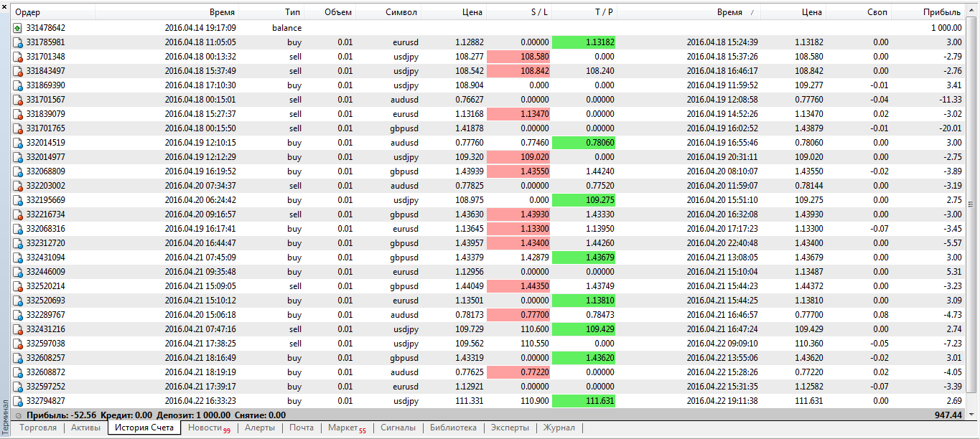Sort by the T / P column header
The height and width of the screenshot is (439, 980).
(x=584, y=12)
